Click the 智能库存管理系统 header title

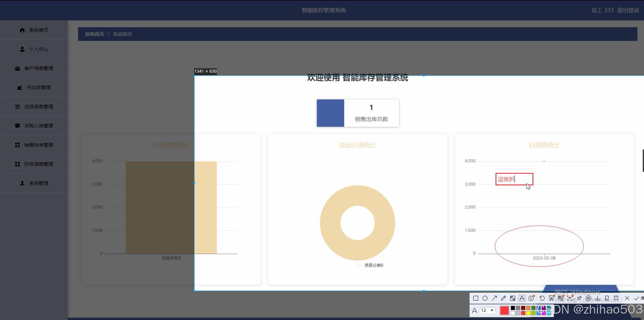tap(324, 10)
